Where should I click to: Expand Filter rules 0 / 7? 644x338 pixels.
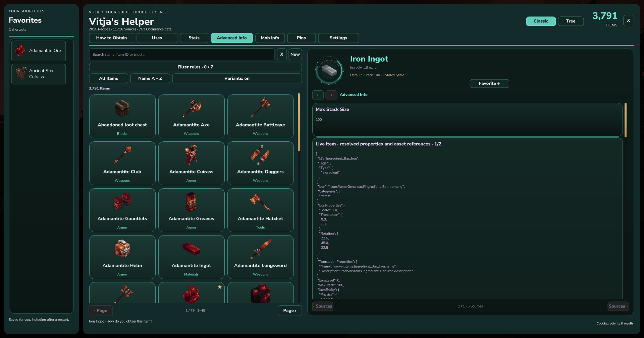pyautogui.click(x=195, y=67)
